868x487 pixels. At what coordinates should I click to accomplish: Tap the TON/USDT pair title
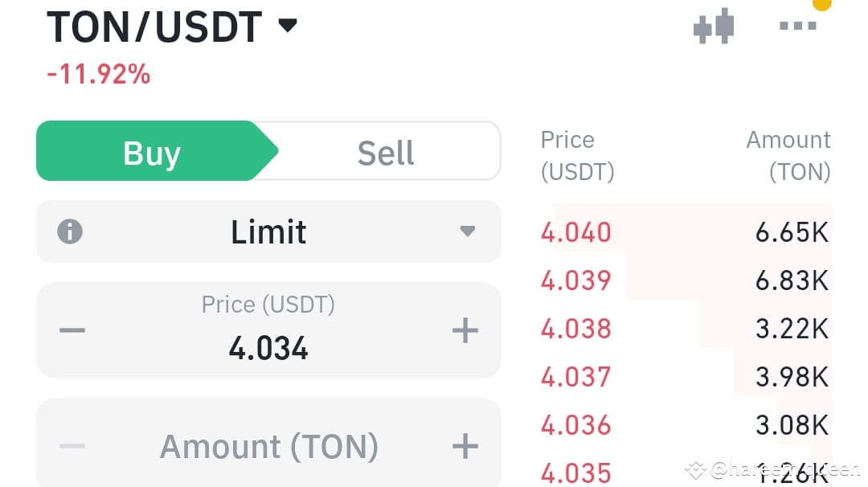(x=154, y=27)
